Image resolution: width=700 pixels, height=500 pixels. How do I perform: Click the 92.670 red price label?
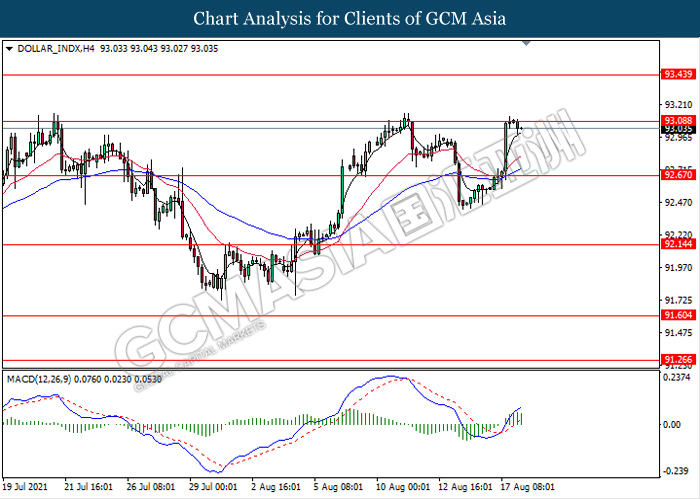click(678, 175)
